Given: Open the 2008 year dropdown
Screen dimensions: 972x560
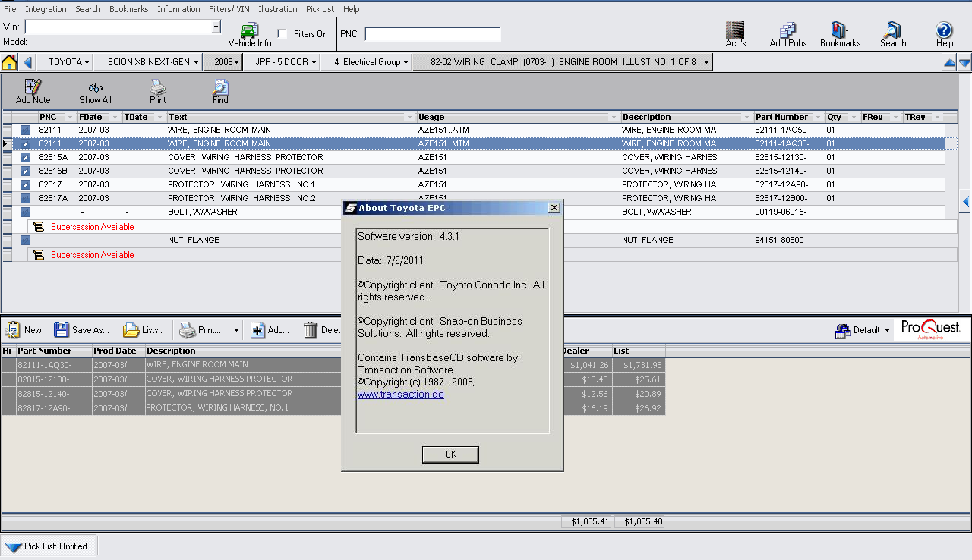Looking at the screenshot, I should [x=222, y=62].
